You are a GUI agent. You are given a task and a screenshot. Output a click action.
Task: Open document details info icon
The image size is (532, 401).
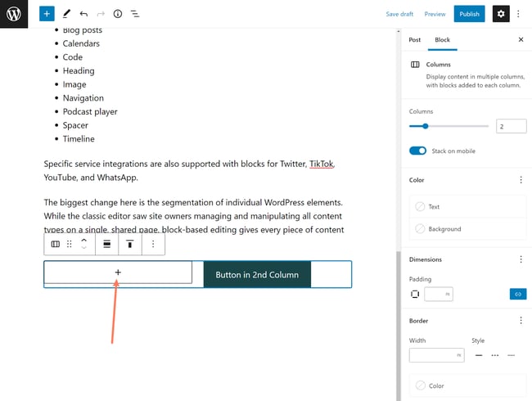click(x=118, y=14)
